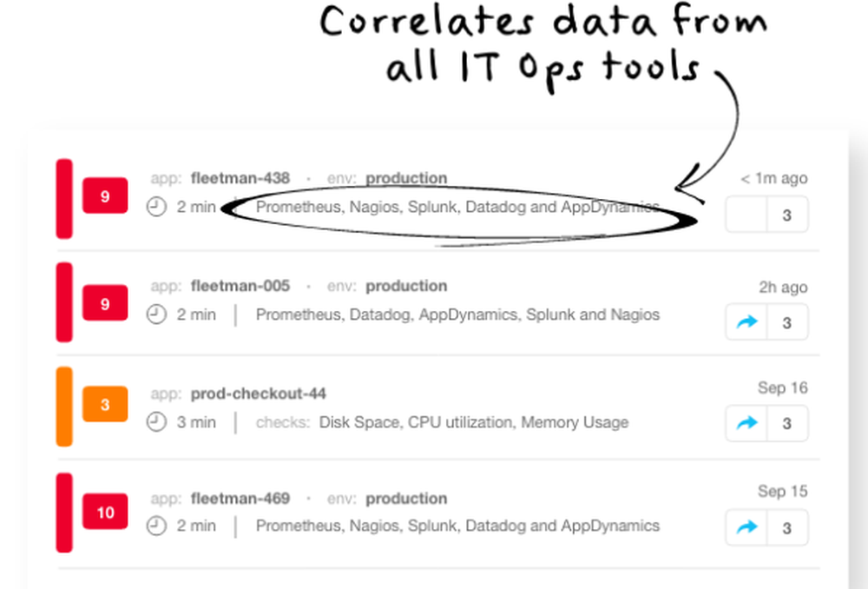Click the orange 3 badge for prod-checkout-44

click(105, 405)
